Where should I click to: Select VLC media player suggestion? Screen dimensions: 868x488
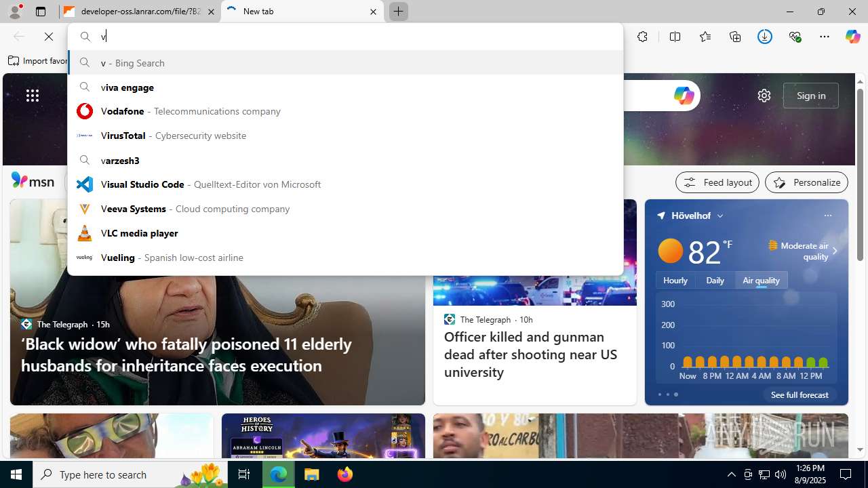coord(345,233)
